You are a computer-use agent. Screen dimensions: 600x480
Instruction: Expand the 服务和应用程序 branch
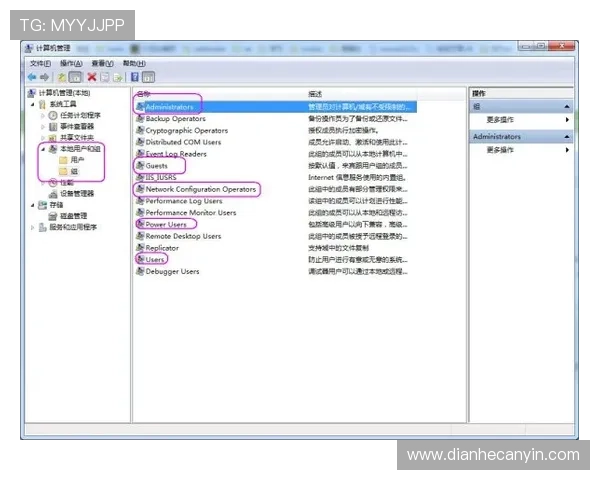coord(33,227)
